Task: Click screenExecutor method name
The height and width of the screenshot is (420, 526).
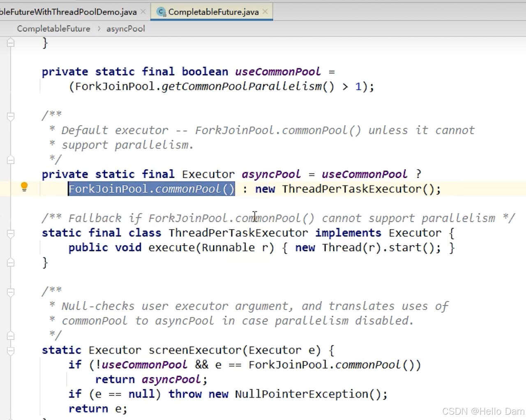Action: click(195, 350)
